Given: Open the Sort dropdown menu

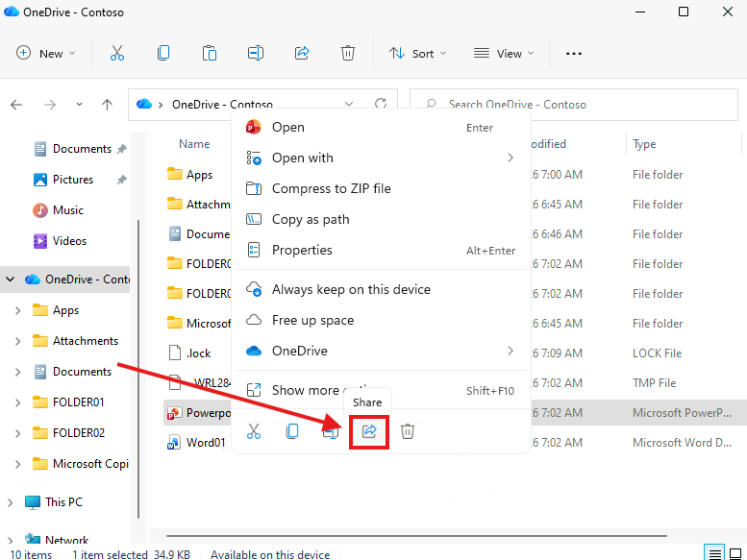Looking at the screenshot, I should tap(418, 53).
